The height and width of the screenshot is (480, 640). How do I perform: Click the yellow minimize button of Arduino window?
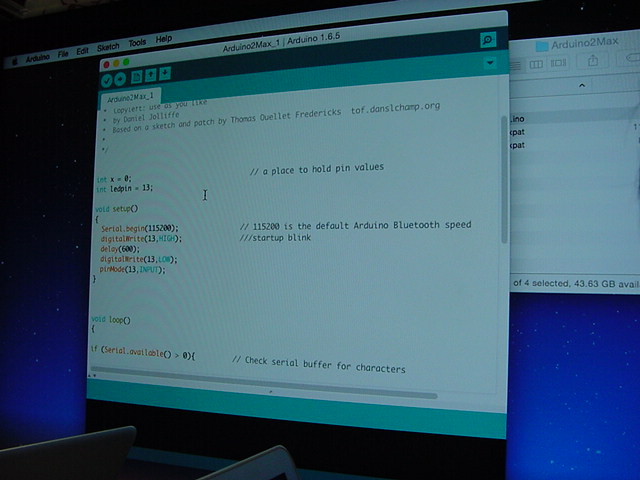(116, 63)
